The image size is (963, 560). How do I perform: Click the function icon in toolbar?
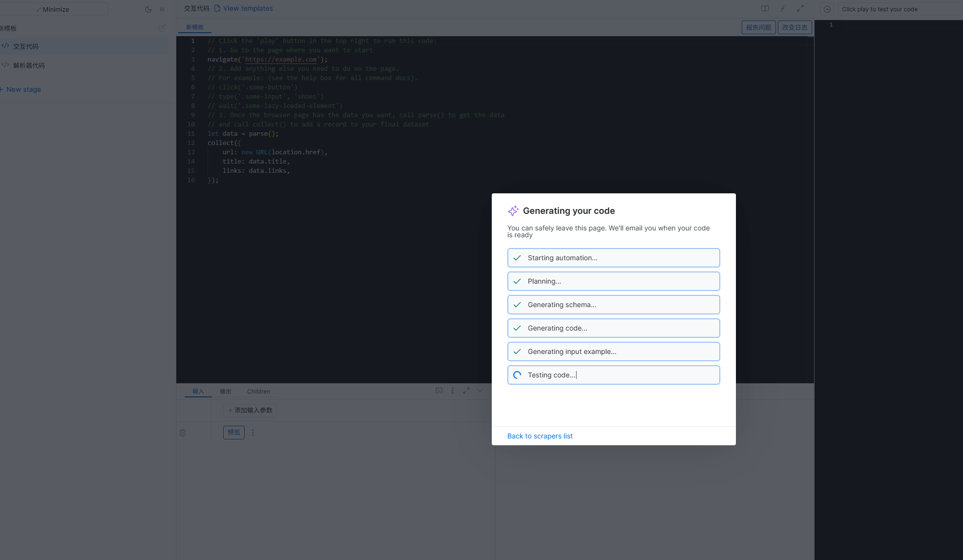(x=783, y=9)
